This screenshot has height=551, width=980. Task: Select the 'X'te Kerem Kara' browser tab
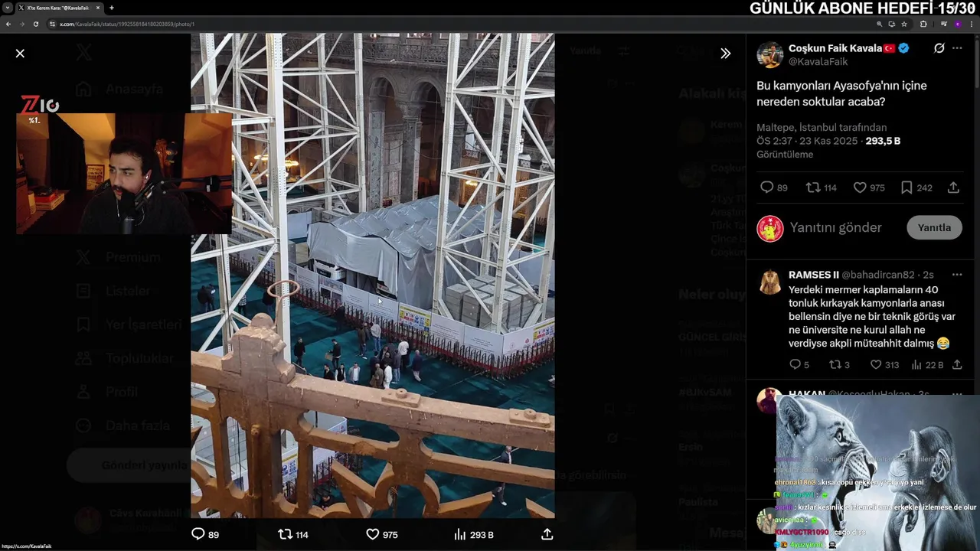click(58, 8)
